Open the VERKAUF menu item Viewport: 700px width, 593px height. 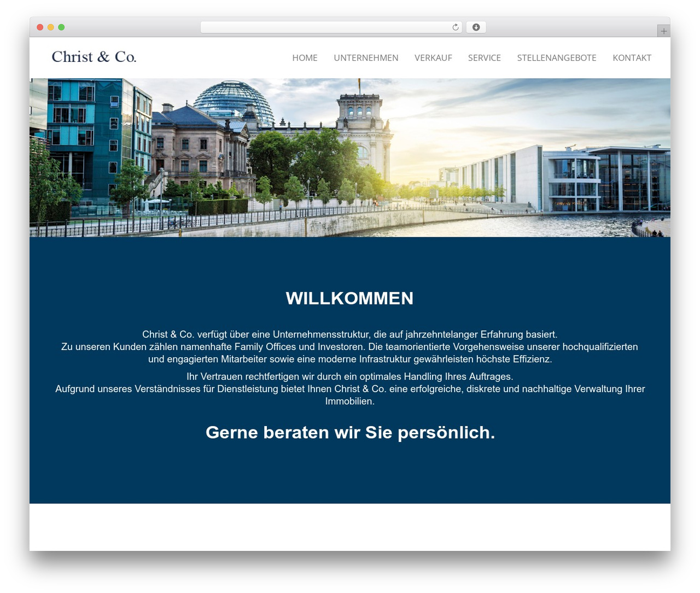point(433,58)
